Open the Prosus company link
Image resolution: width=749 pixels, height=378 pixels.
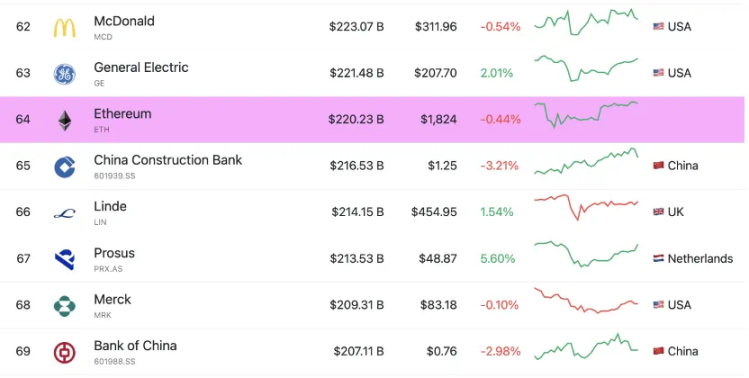point(114,253)
